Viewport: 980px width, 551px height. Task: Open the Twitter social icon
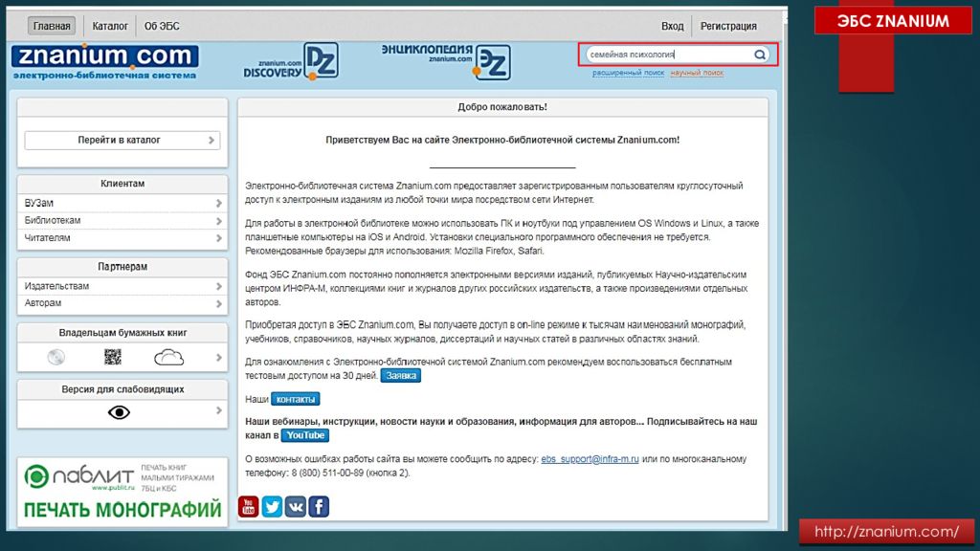[x=272, y=507]
